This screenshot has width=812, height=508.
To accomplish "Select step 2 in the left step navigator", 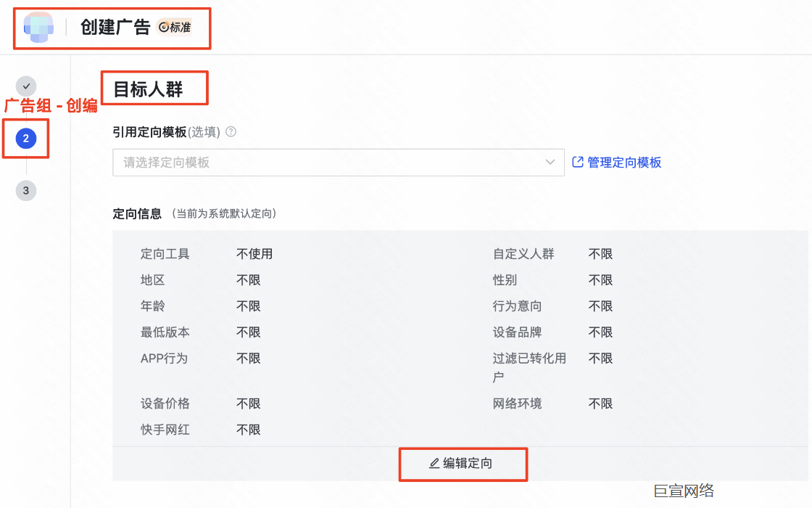I will coord(26,138).
